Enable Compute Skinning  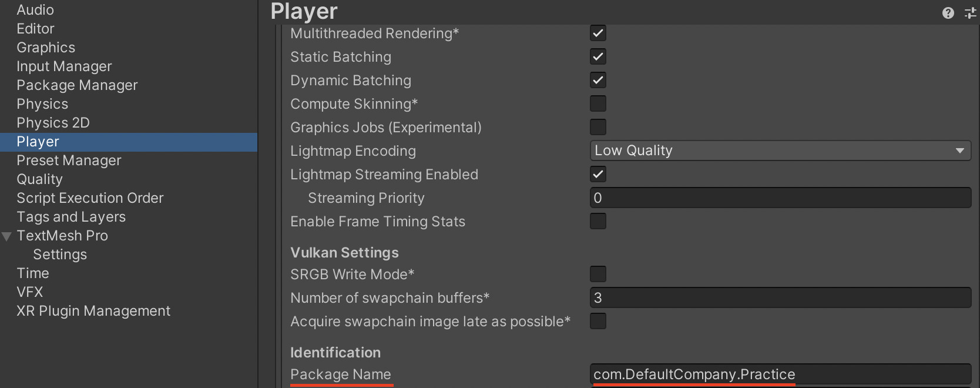(598, 103)
